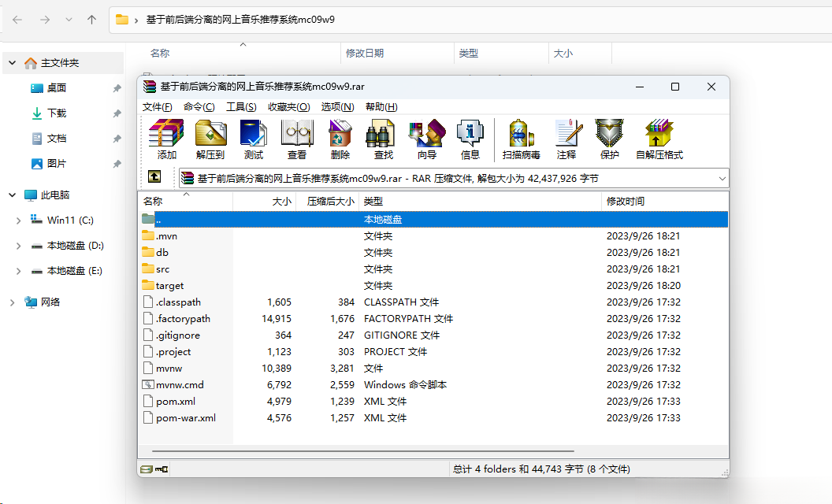The image size is (832, 504).
Task: Sort WinRAR list by 修改时间 column
Action: 665,202
